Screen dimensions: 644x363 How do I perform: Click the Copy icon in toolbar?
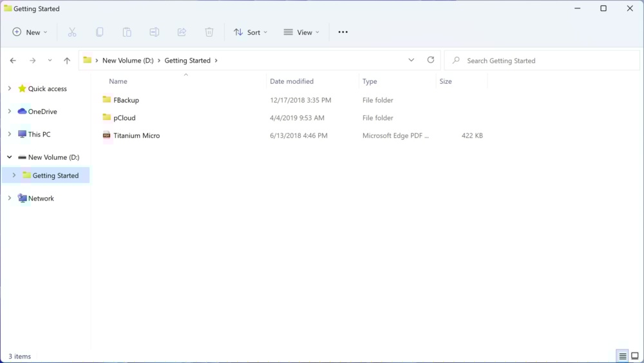click(x=99, y=32)
